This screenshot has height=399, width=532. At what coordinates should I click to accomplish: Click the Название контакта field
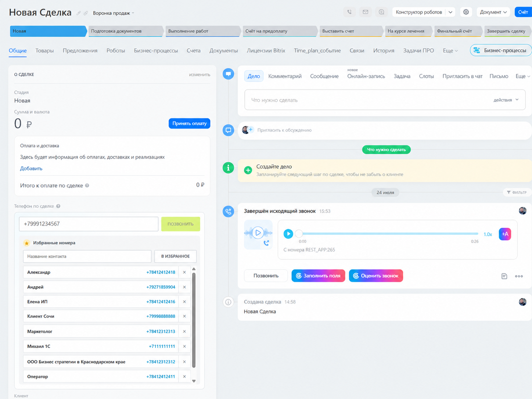click(x=87, y=256)
